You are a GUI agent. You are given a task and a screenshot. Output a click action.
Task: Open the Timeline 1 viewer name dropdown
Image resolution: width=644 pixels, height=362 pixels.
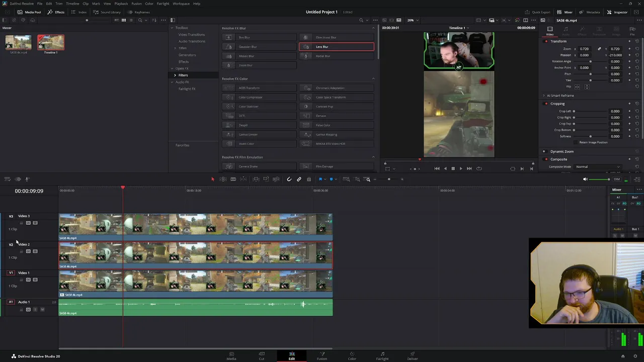click(x=459, y=28)
